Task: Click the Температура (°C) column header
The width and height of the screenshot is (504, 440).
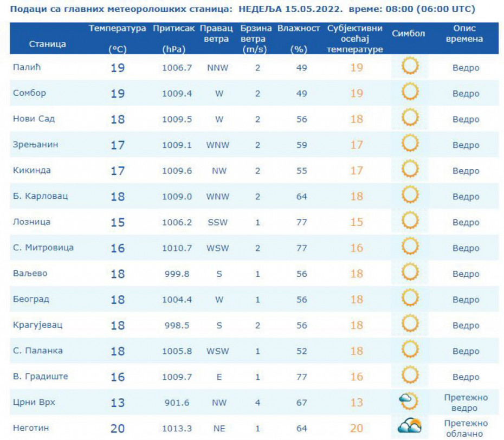Action: point(117,38)
